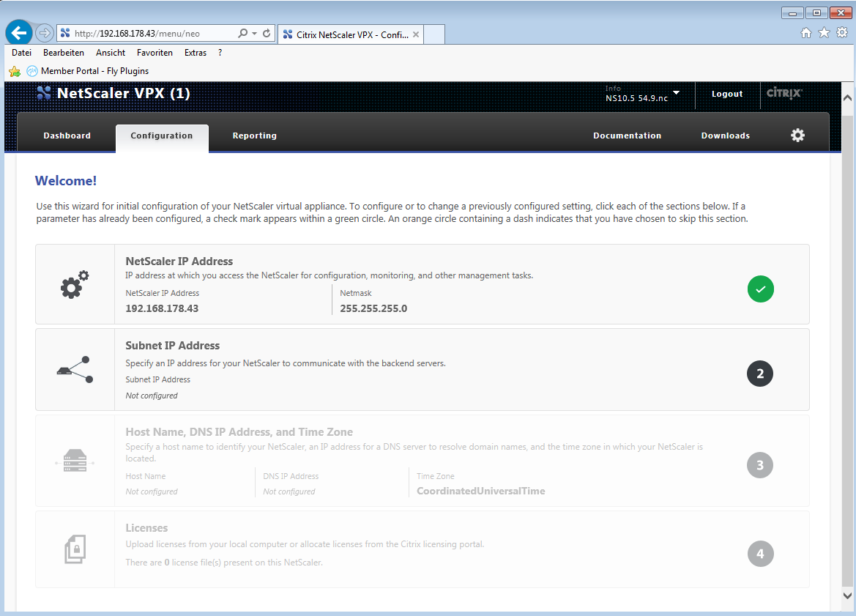856x616 pixels.
Task: Open NetScaler settings gear icon
Action: pyautogui.click(x=797, y=135)
